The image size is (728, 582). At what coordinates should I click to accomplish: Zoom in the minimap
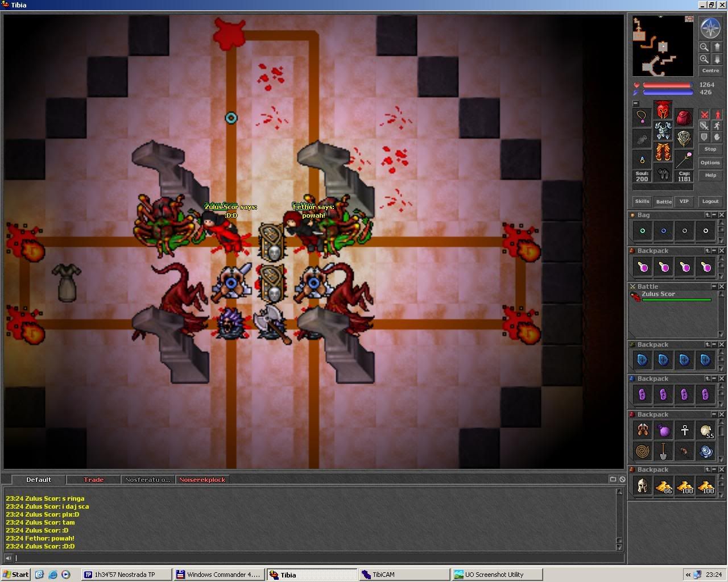pos(704,59)
